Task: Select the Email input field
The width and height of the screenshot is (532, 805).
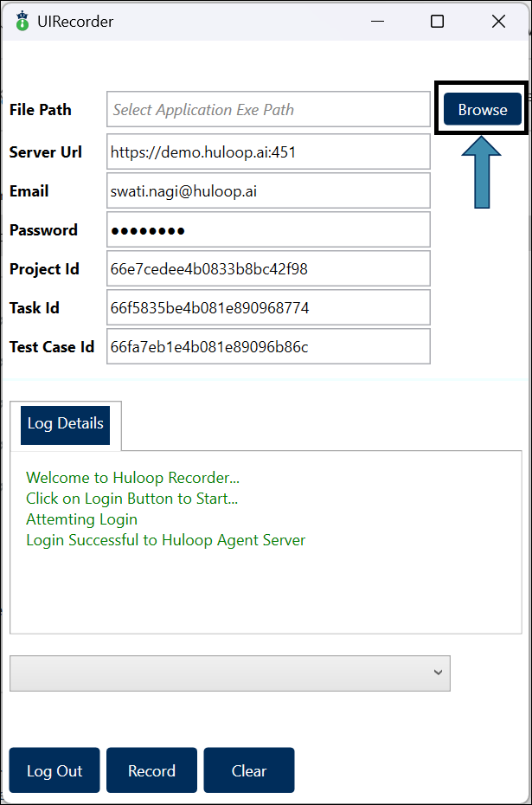Action: (x=268, y=191)
